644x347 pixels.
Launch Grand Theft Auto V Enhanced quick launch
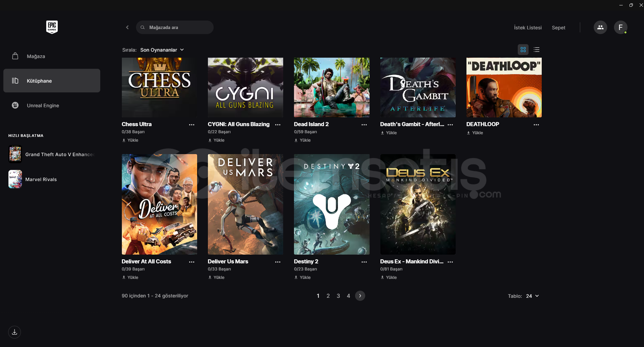[x=52, y=154]
